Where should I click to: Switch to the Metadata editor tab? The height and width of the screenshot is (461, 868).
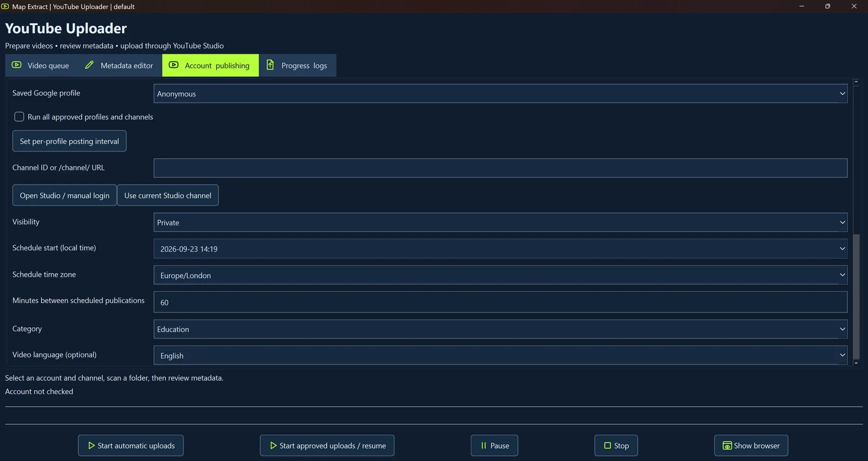click(x=119, y=66)
